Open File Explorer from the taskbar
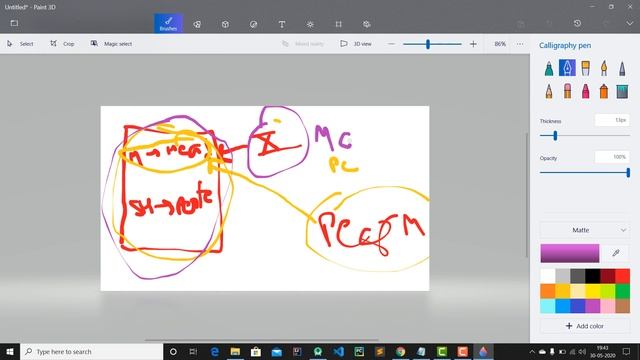Viewport: 640px width, 360px height. pyautogui.click(x=235, y=351)
